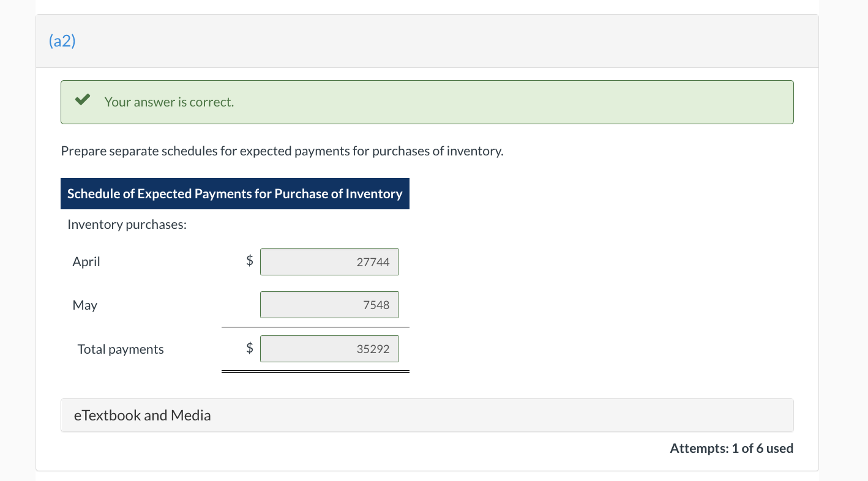Click the "Prepare separate schedules" instruction text
868x481 pixels.
[x=282, y=151]
